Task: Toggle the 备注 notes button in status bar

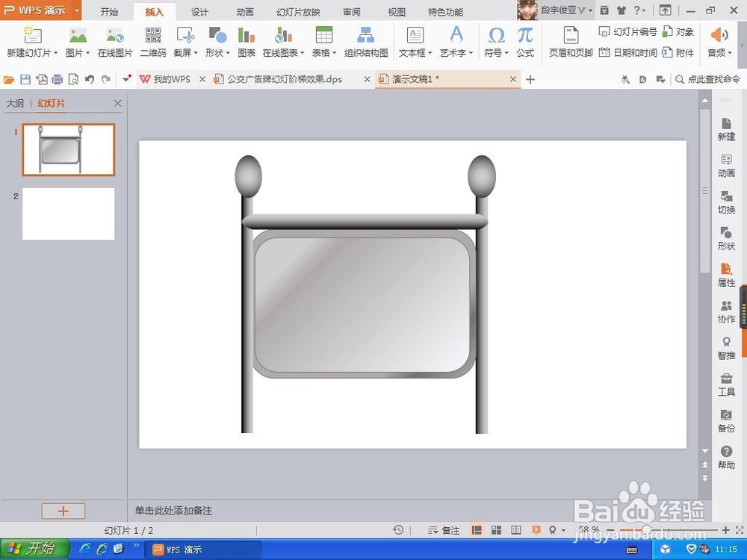Action: (x=444, y=530)
